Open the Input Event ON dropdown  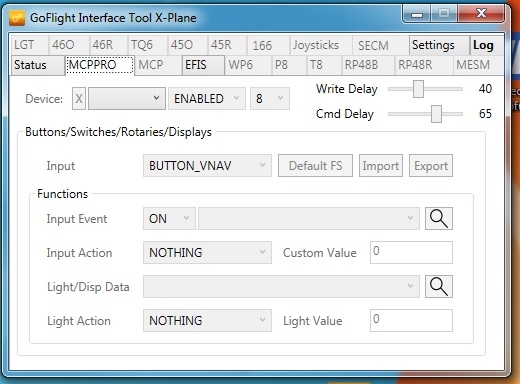pos(169,219)
